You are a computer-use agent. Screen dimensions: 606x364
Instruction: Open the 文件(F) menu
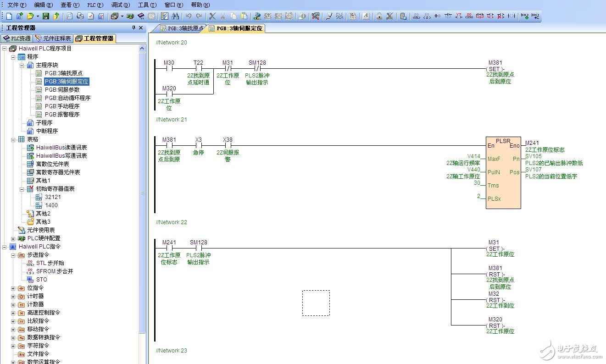click(17, 5)
